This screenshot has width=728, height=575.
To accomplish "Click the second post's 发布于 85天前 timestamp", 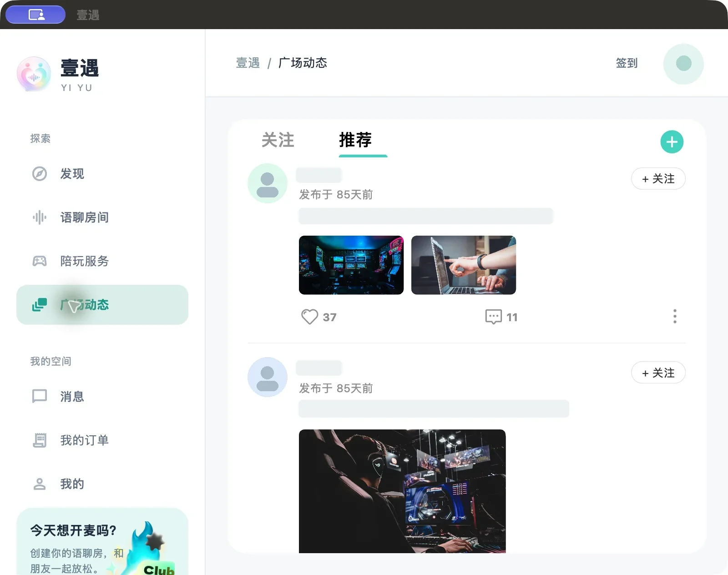I will pos(336,388).
